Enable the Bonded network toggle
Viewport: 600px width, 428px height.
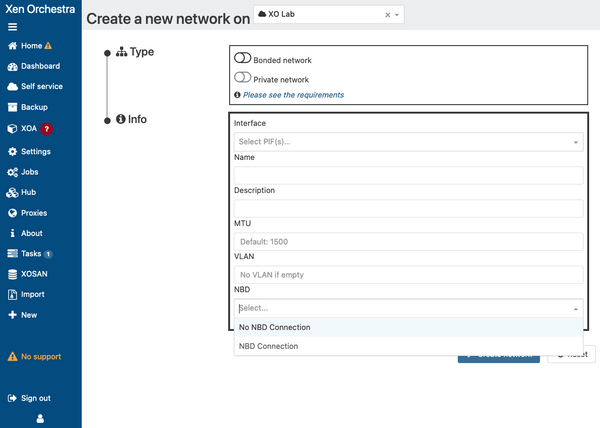(243, 59)
